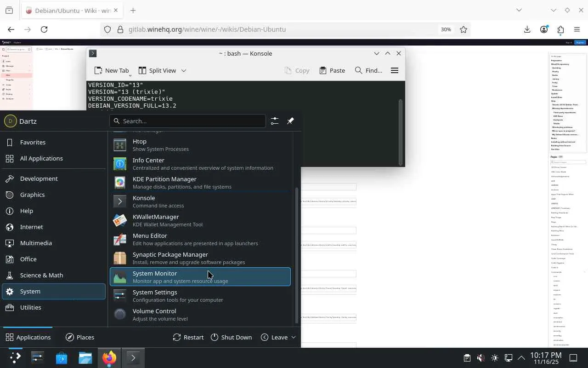Select the Debian/Ubuntu Wiki browser tab

click(72, 10)
